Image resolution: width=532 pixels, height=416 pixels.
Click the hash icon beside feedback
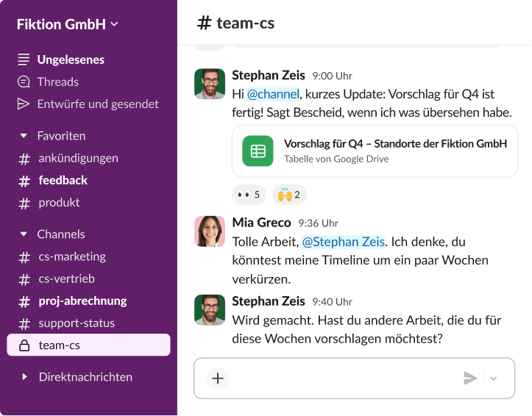pos(24,182)
